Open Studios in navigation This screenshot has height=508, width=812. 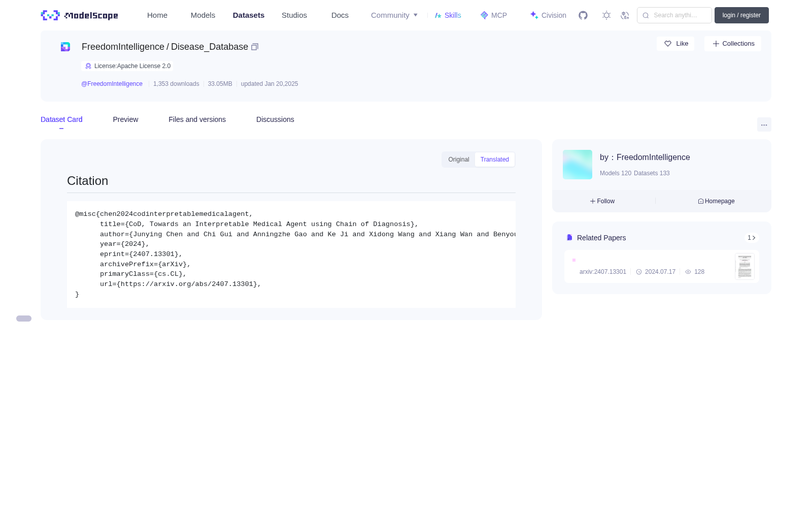point(294,15)
